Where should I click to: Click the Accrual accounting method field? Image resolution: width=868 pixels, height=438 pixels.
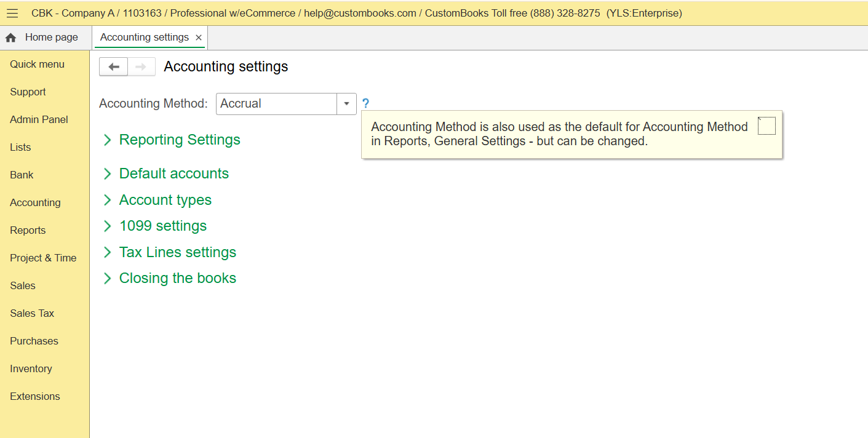click(276, 104)
